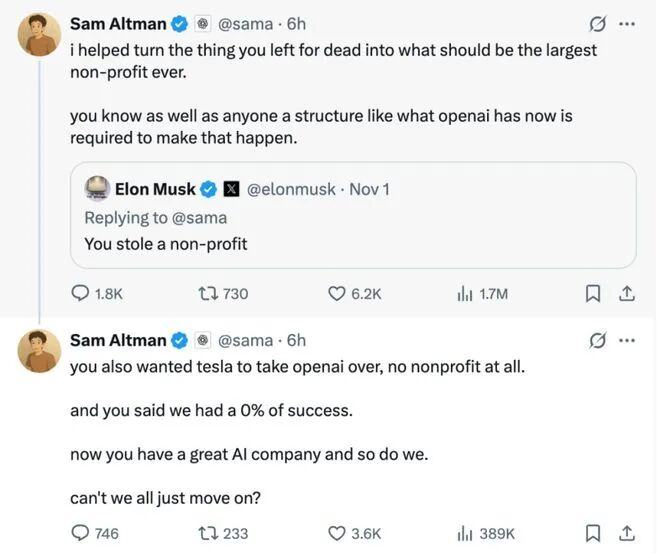The width and height of the screenshot is (660, 553).
Task: Reply to the first Sam Altman tweet
Action: pyautogui.click(x=81, y=294)
